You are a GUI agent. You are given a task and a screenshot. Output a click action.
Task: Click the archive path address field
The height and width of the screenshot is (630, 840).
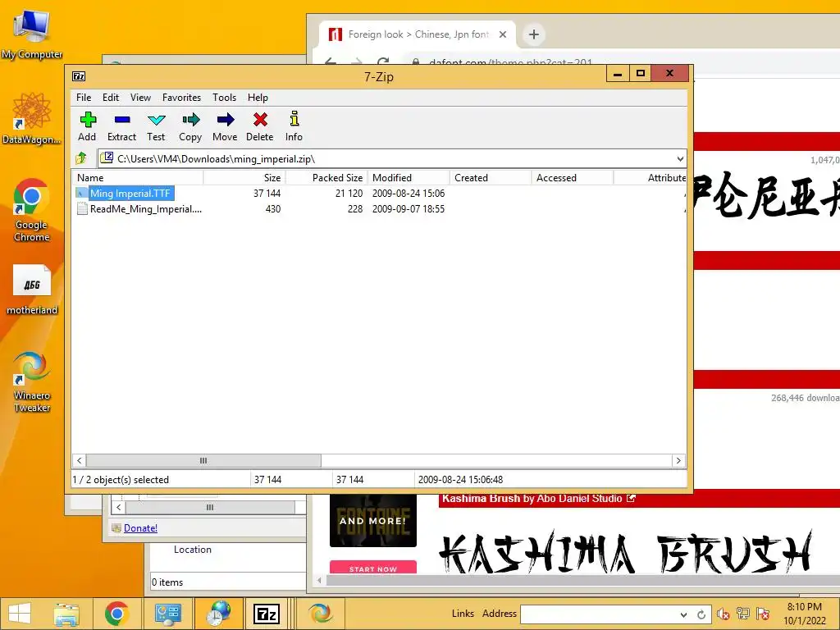[x=386, y=158]
